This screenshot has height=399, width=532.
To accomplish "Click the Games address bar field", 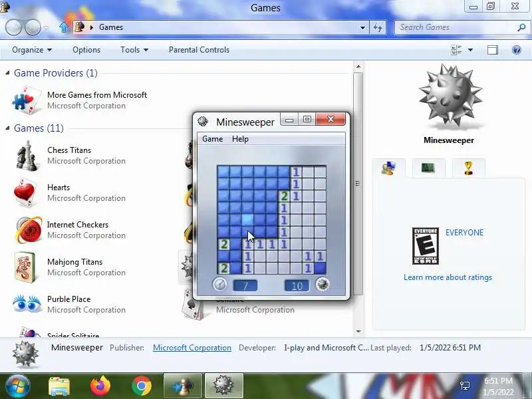I will point(220,27).
